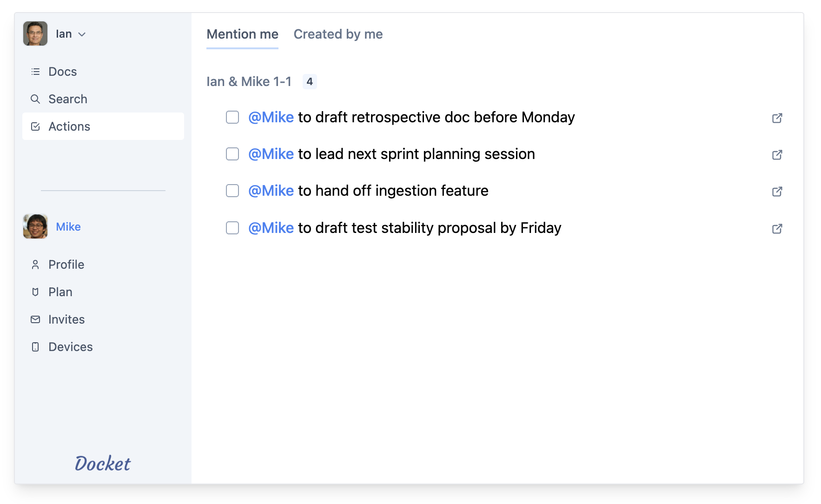Open the Profile settings page

pyautogui.click(x=66, y=265)
